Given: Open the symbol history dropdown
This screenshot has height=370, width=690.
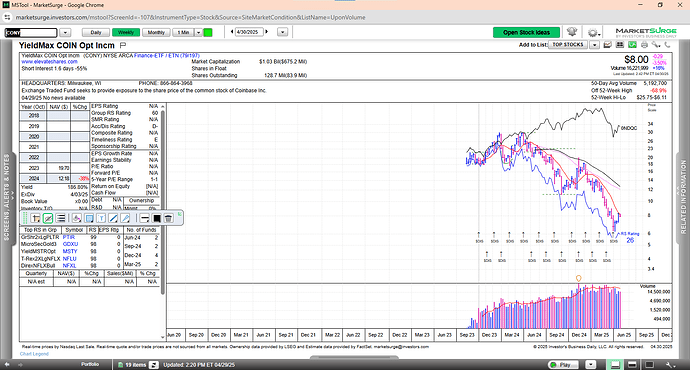Looking at the screenshot, I should point(65,33).
